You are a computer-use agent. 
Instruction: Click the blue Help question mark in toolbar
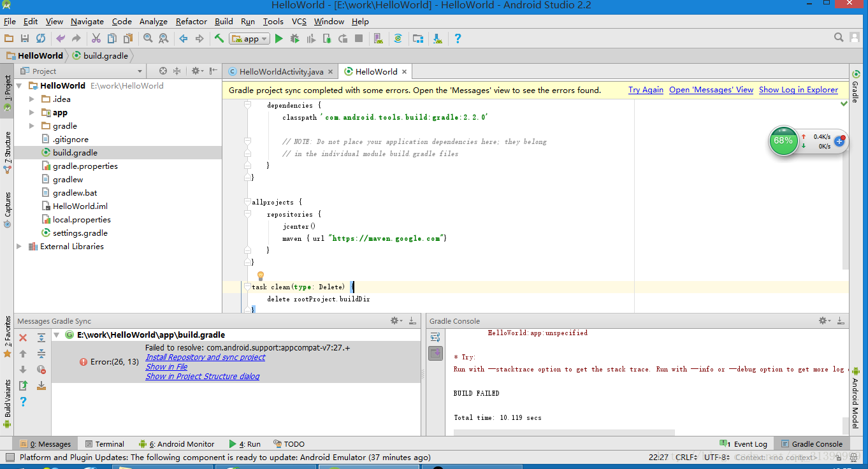pyautogui.click(x=458, y=38)
